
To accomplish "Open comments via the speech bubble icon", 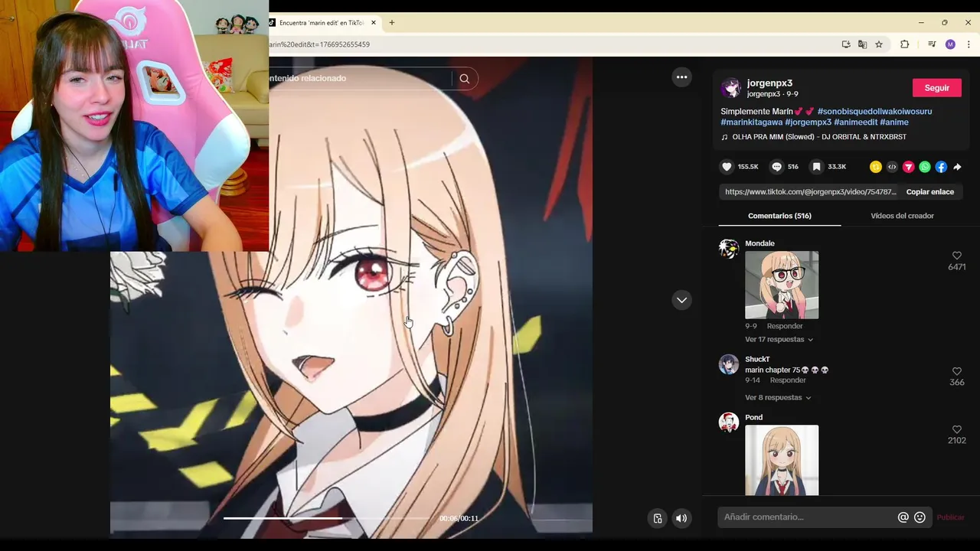I will pos(776,167).
